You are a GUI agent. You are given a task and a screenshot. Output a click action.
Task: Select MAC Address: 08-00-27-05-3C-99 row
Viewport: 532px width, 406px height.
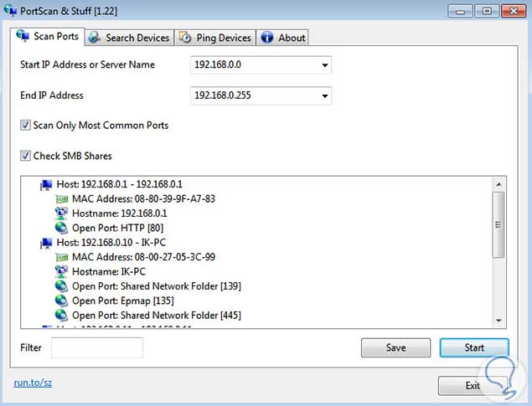pyautogui.click(x=143, y=257)
